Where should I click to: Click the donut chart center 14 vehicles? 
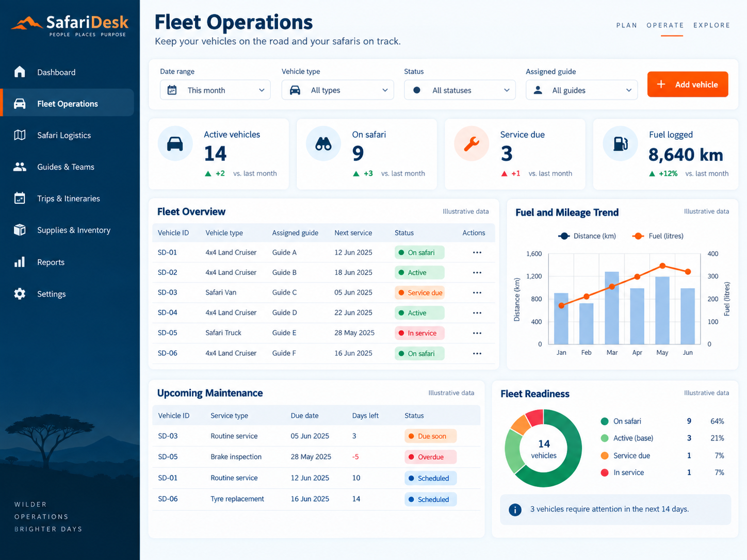coord(544,449)
